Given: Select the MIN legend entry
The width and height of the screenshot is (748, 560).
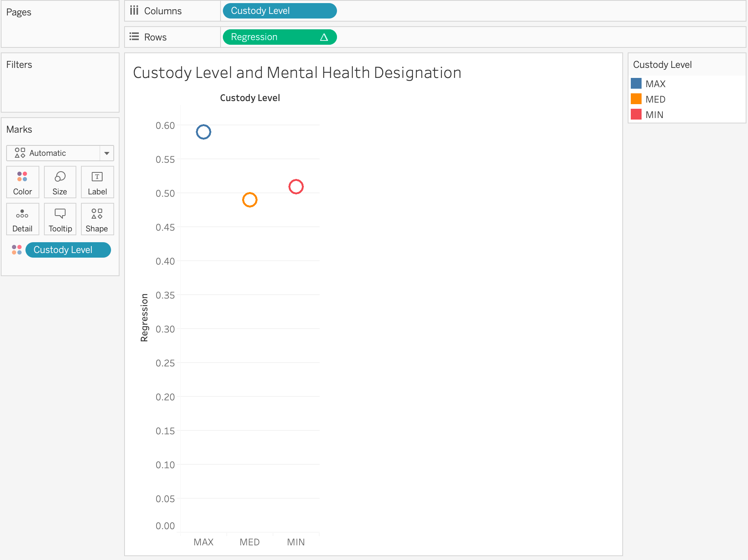Looking at the screenshot, I should (654, 115).
